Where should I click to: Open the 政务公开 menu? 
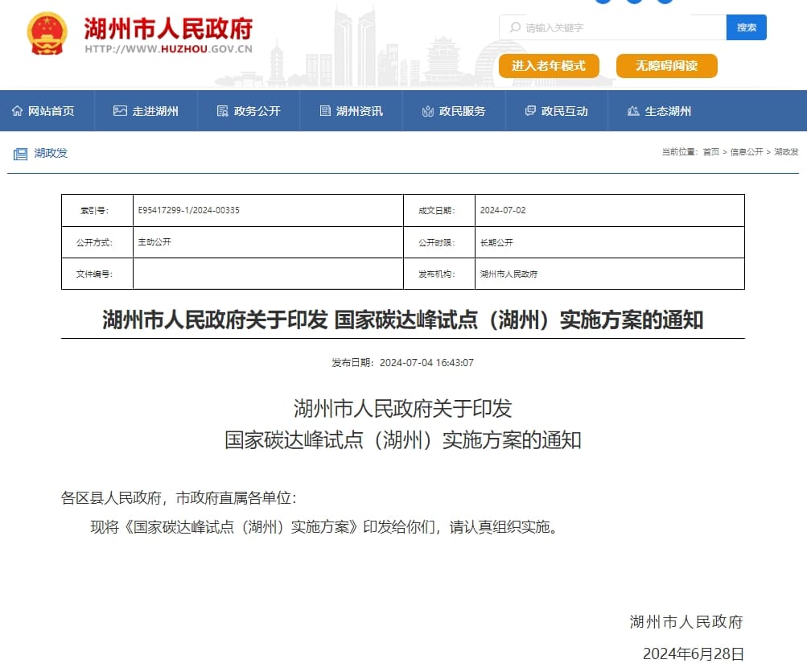[257, 111]
